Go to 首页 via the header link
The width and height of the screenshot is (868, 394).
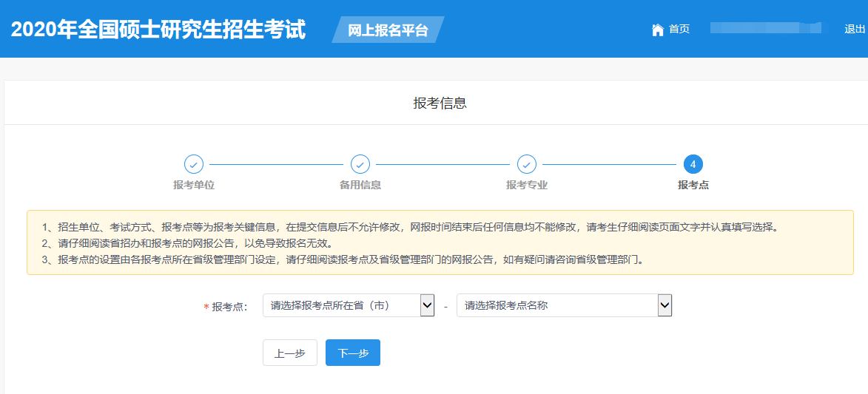pyautogui.click(x=679, y=30)
